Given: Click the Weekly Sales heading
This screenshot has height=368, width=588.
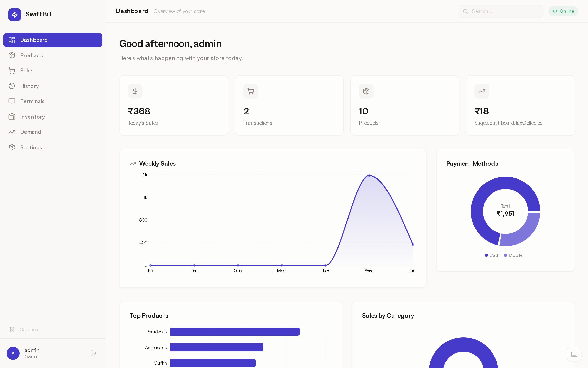Looking at the screenshot, I should (157, 164).
